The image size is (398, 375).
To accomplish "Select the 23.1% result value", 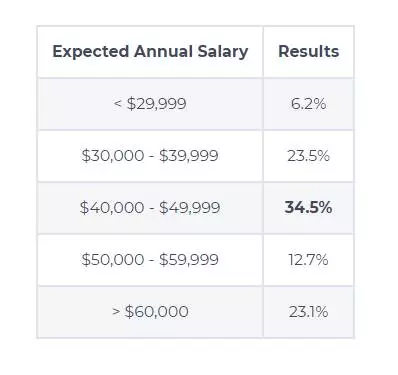I will click(x=309, y=312).
